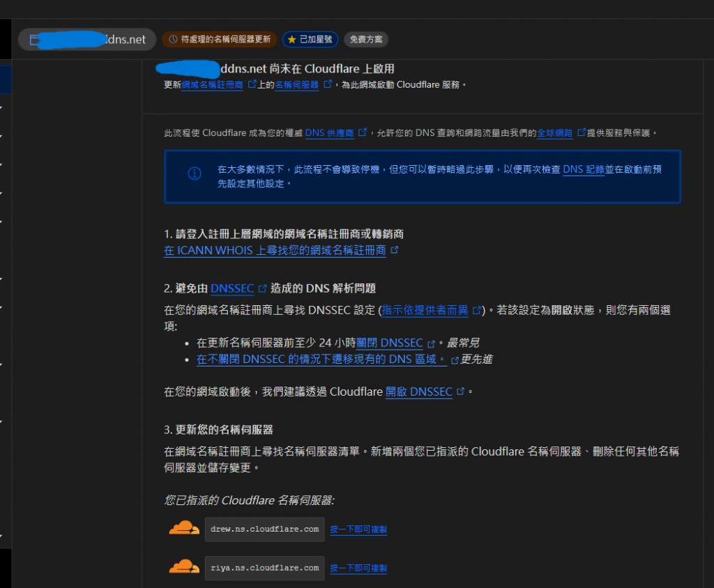
Task: Click the italic text '最常見'
Action: click(x=463, y=343)
